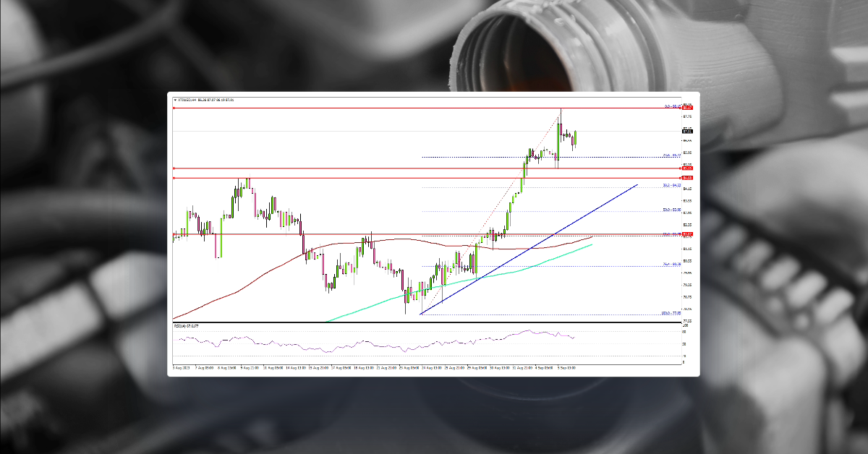Select the 76.4 - 80.26 Fibonacci level
Viewport: 868px width, 454px height.
click(671, 263)
